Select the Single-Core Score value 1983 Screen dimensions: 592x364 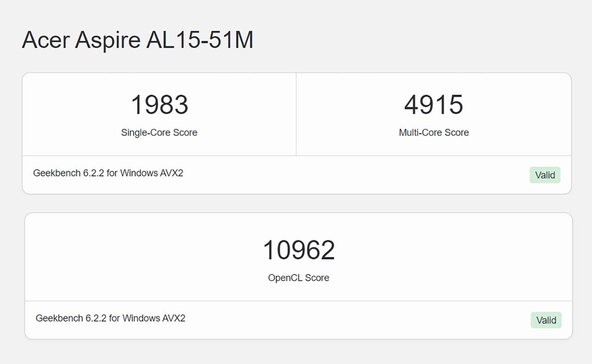(x=159, y=104)
